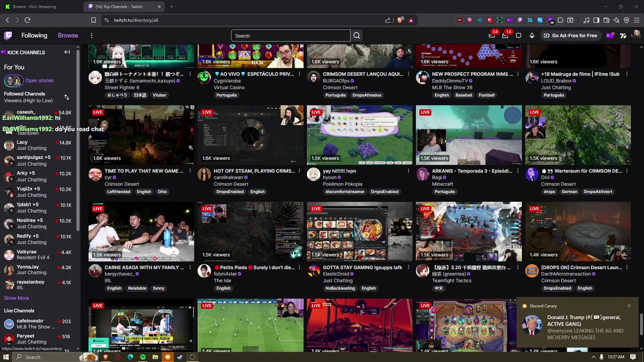
Task: Click the discomfortstreamer tag
Action: click(x=345, y=192)
